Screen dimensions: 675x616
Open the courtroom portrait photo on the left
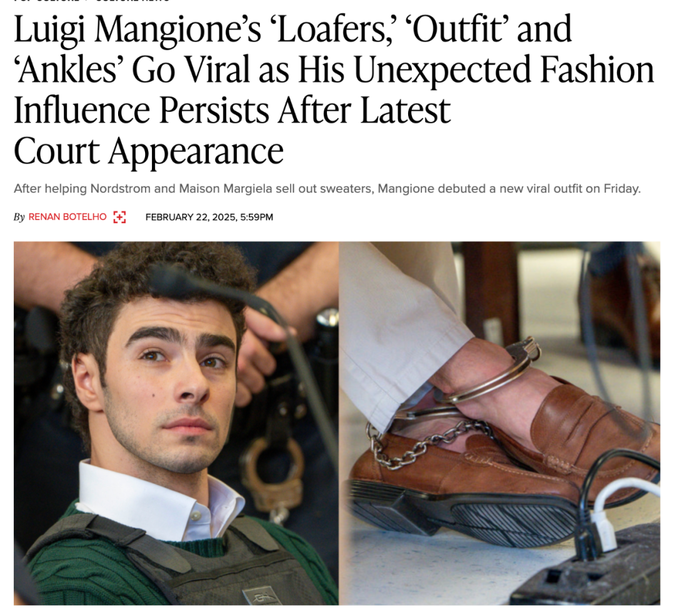(x=176, y=423)
